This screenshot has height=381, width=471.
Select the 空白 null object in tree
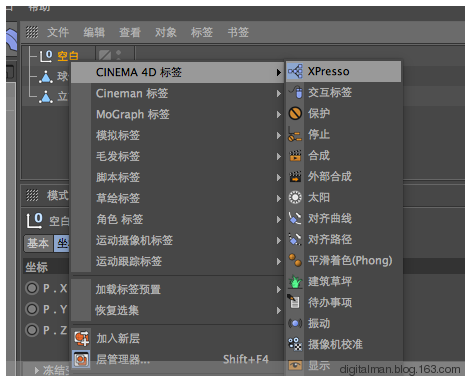[x=68, y=56]
